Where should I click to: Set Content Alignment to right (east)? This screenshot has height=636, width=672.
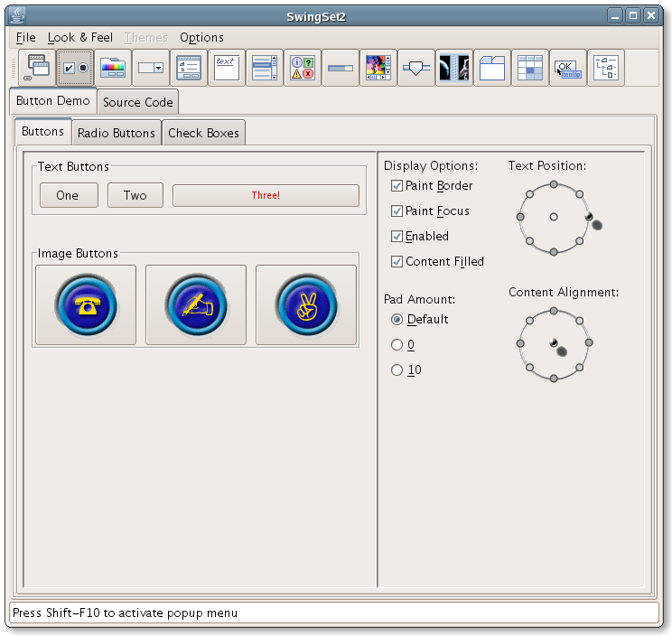[x=589, y=342]
